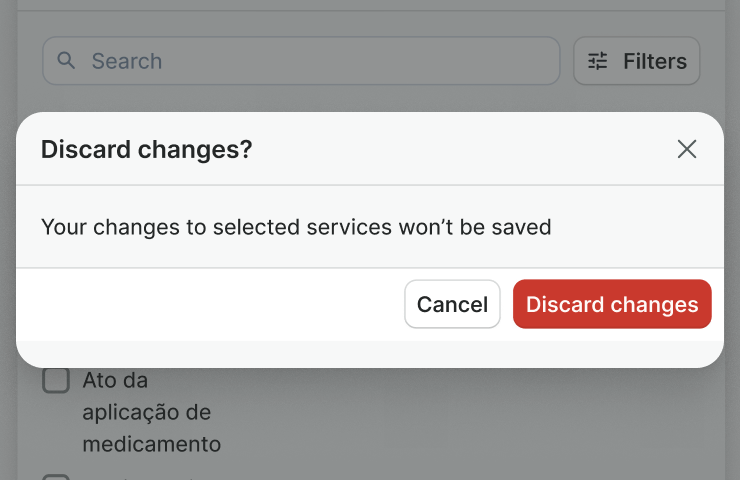Focus the Search input field

[x=300, y=61]
